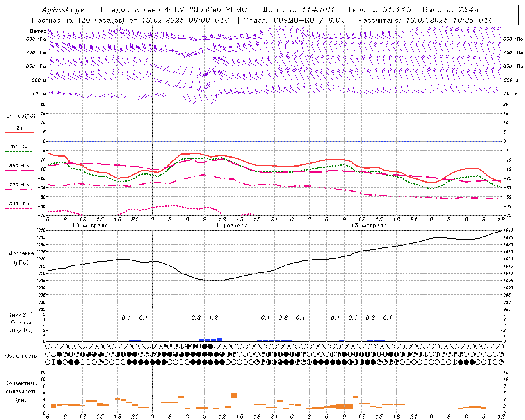Select the (км) unit label of convective panel
The width and height of the screenshot is (525, 420).
click(21, 399)
